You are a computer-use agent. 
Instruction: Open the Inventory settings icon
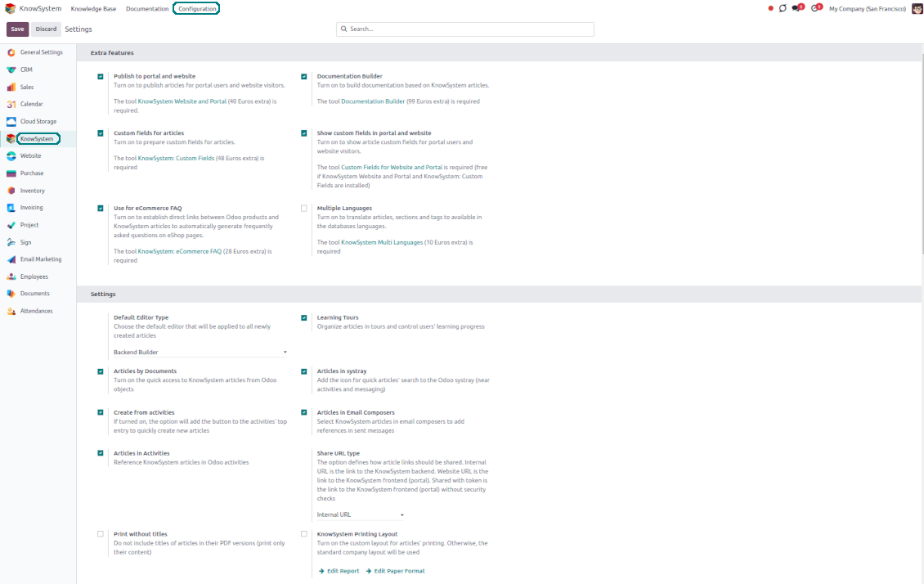pos(11,191)
